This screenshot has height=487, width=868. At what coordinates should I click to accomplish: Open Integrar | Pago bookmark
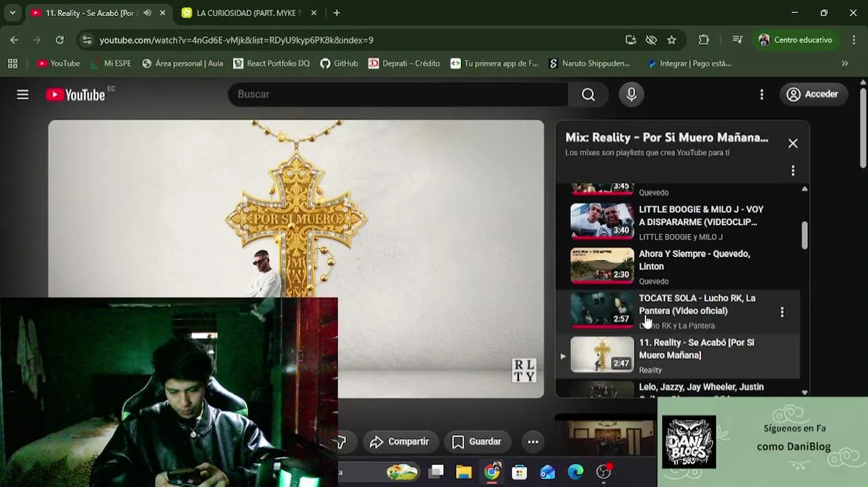[x=689, y=64]
